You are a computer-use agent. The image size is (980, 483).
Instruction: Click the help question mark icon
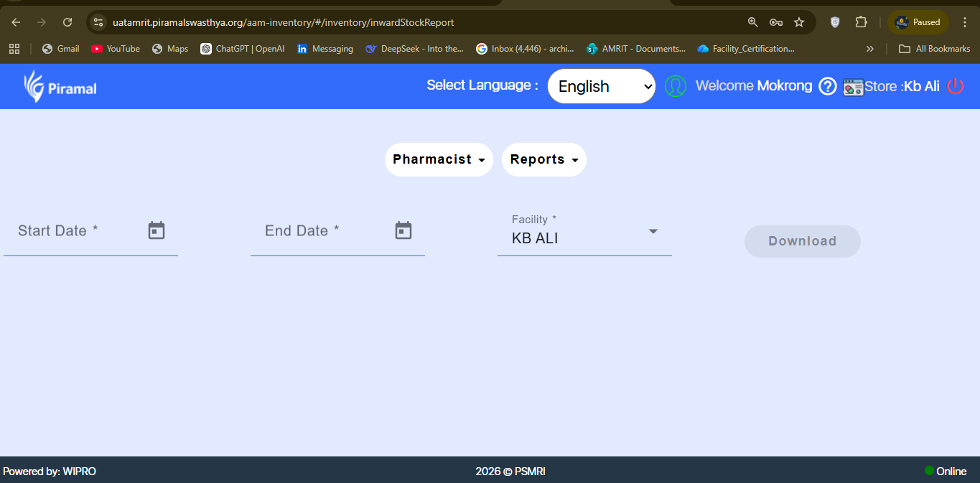click(828, 86)
